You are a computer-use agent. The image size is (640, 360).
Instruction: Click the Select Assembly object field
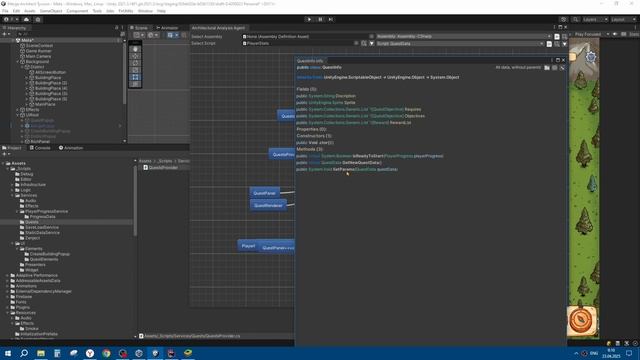(308, 36)
